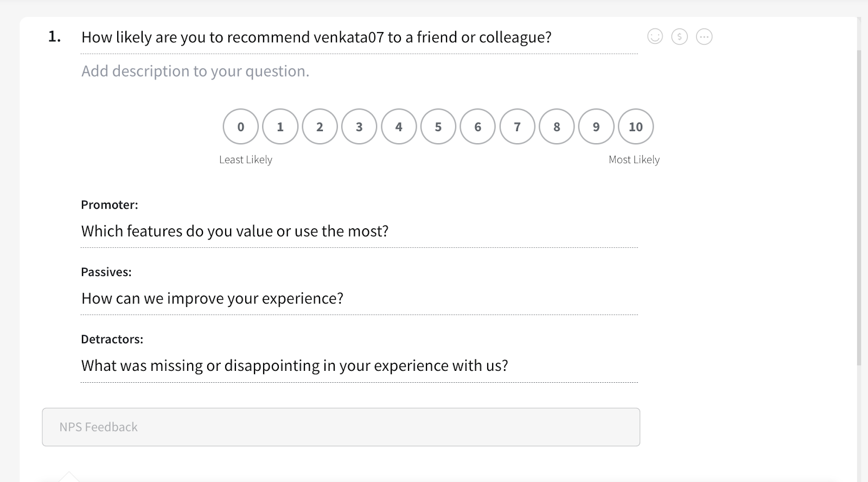
Task: Click the NPS Feedback text box
Action: pyautogui.click(x=341, y=427)
